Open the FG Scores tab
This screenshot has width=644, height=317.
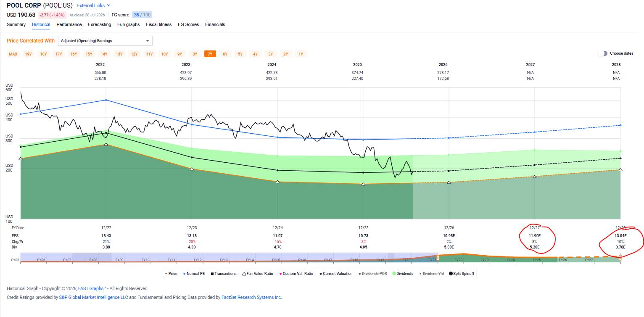(188, 24)
